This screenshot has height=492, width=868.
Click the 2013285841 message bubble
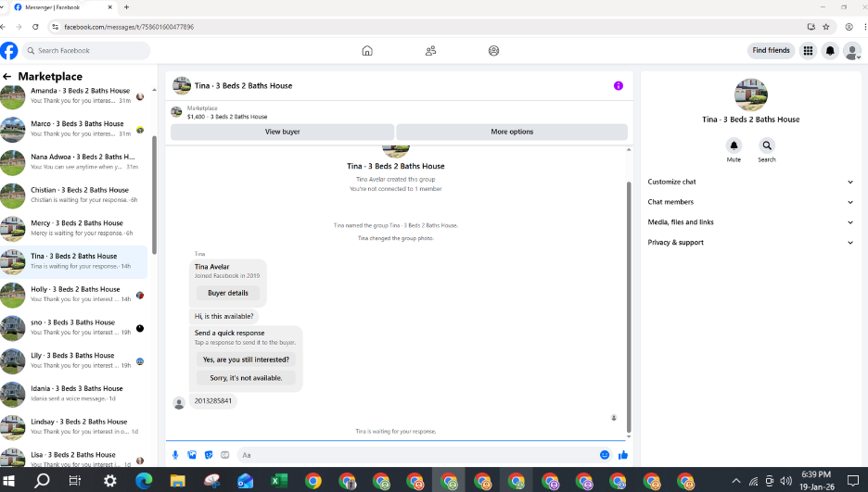[x=213, y=401]
